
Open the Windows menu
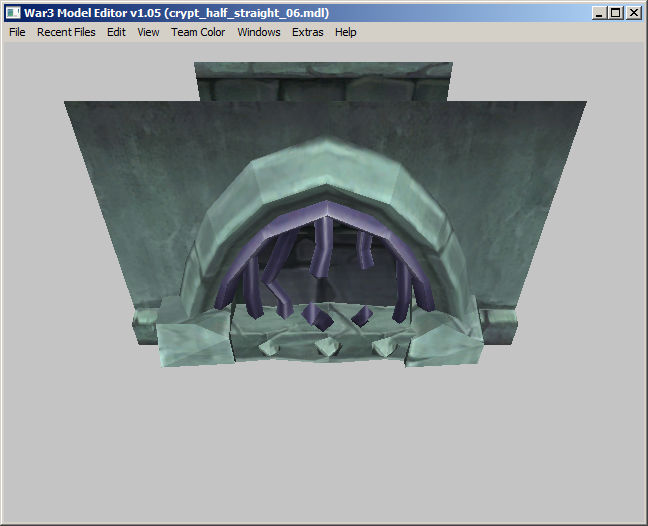click(259, 32)
